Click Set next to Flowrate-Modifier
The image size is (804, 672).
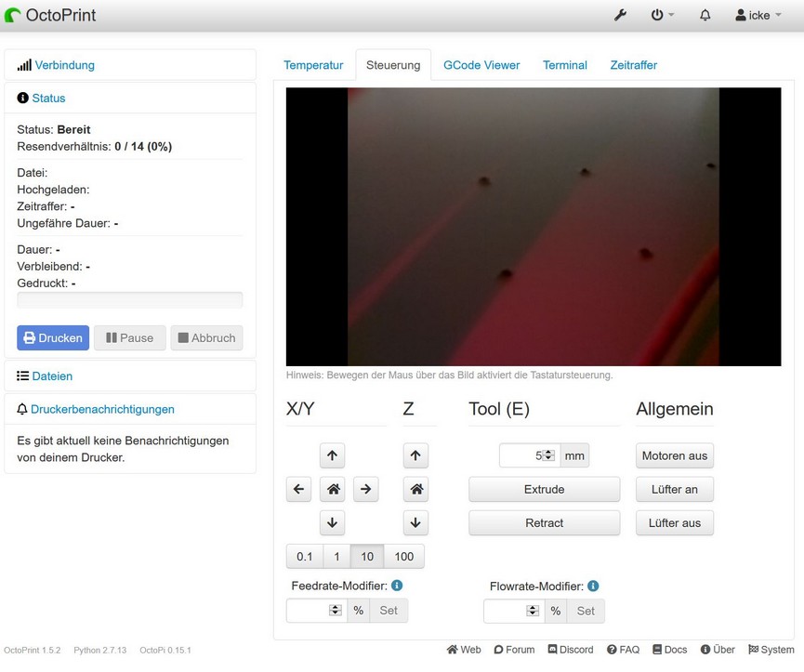click(x=586, y=611)
